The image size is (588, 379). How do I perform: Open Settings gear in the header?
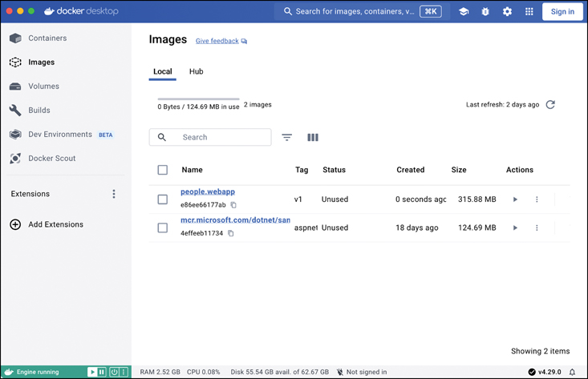(507, 12)
